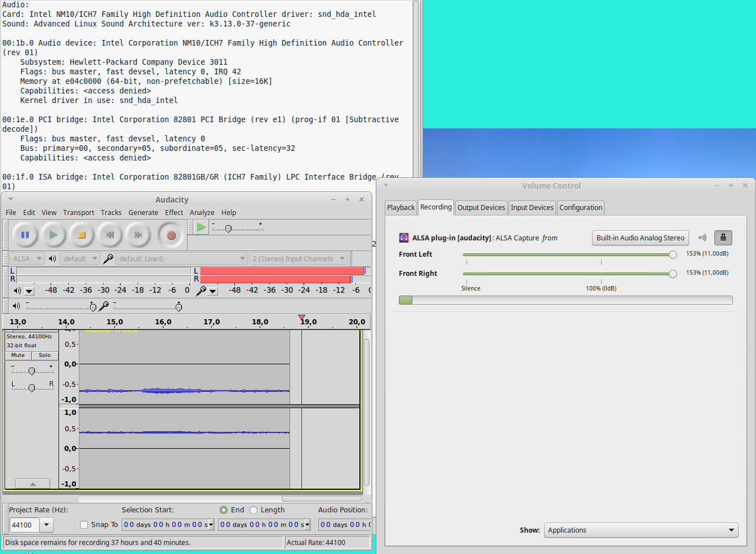Open the View menu in Audacity

coord(49,213)
